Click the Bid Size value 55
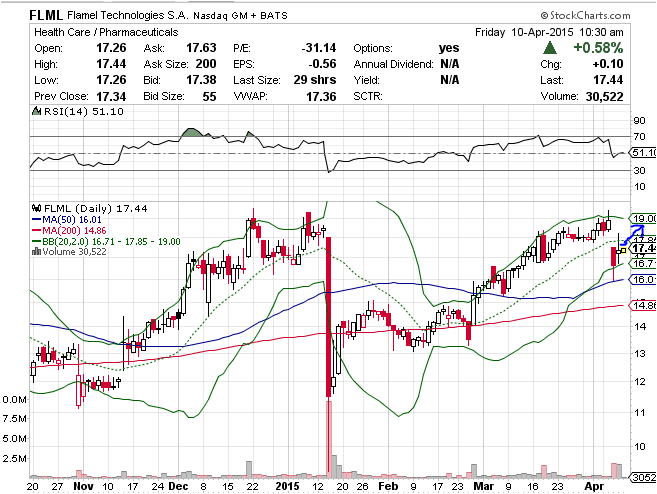 pos(209,96)
